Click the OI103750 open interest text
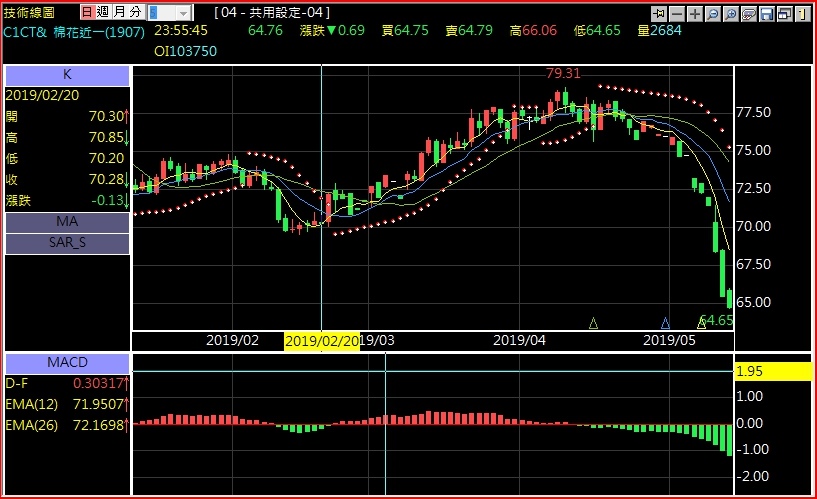 [185, 51]
